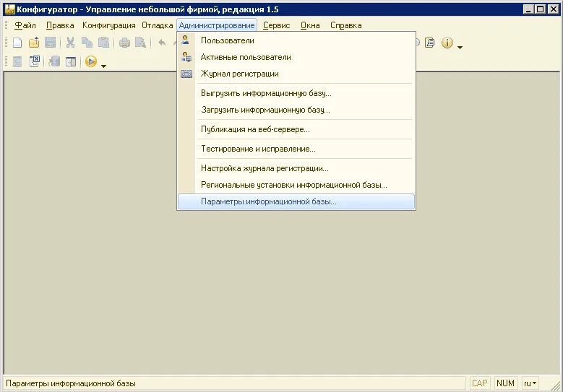This screenshot has width=563, height=392.
Task: Click status bar text Параметры информационной базы
Action: tap(71, 383)
